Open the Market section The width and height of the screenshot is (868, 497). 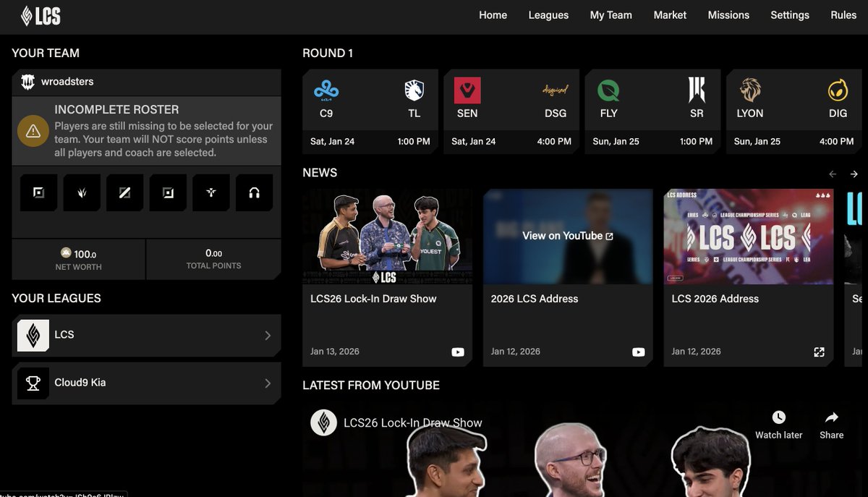pos(670,15)
